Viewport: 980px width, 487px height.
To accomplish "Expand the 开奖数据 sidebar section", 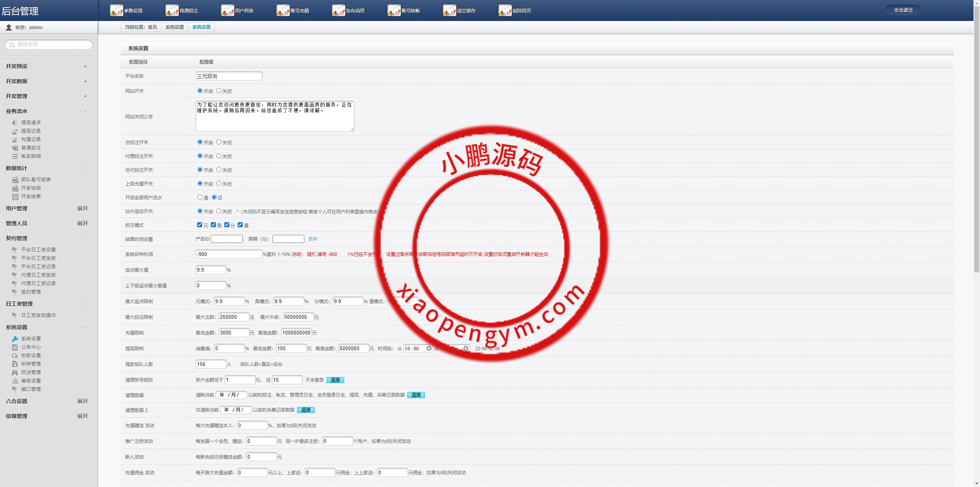I will coord(85,81).
